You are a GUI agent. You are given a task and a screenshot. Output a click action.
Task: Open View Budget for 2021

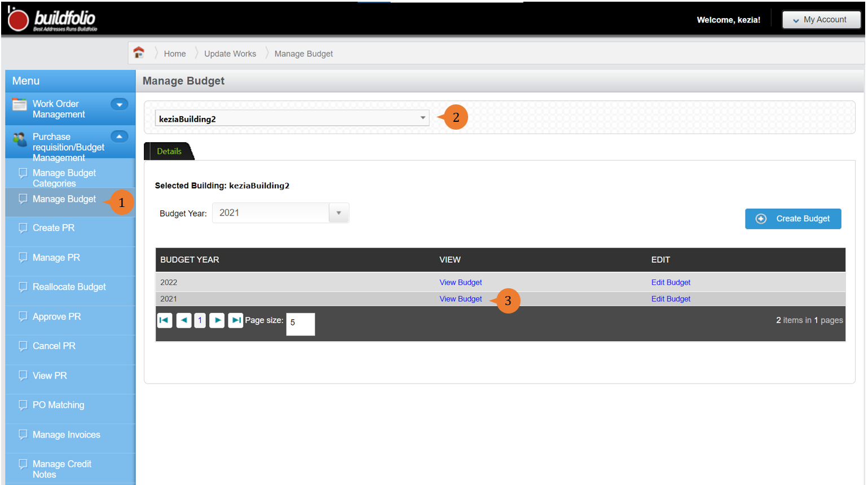[x=461, y=299]
